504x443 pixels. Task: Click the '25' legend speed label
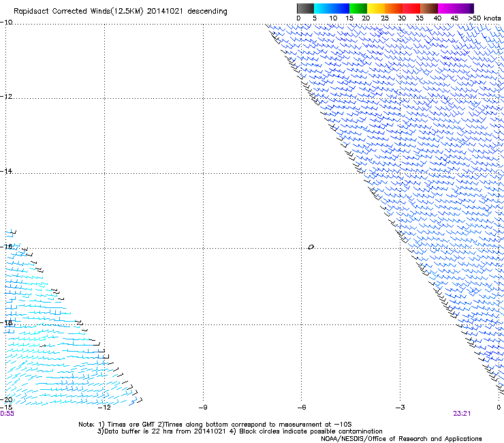[x=385, y=18]
